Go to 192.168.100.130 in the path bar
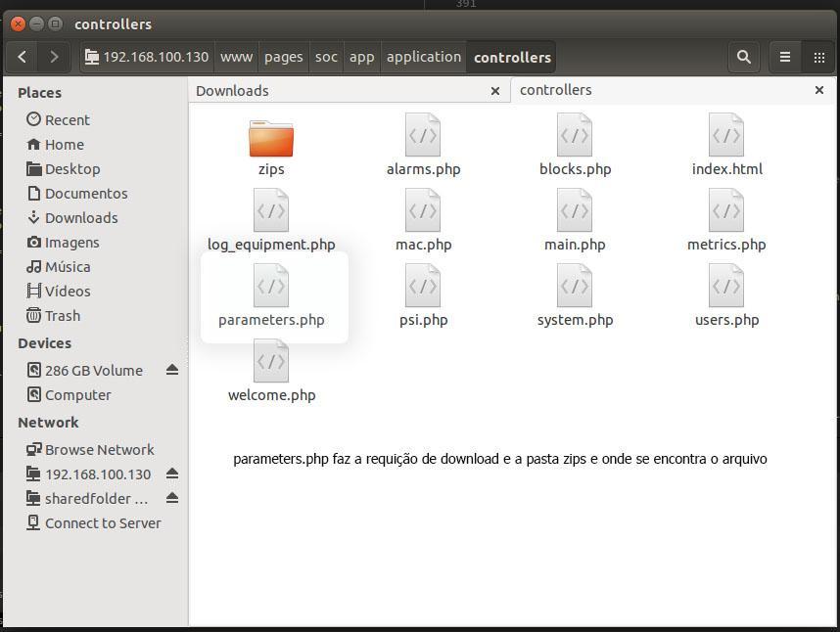 click(x=147, y=57)
